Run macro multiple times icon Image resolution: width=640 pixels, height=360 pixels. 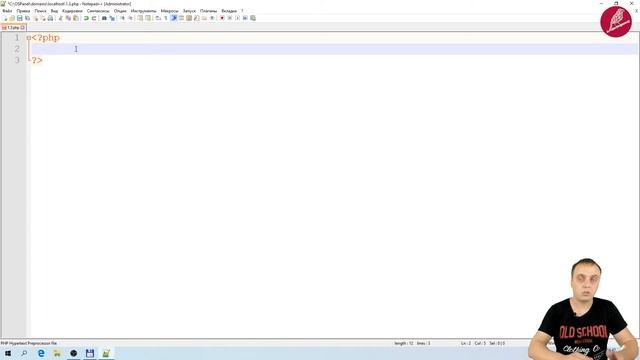point(245,18)
